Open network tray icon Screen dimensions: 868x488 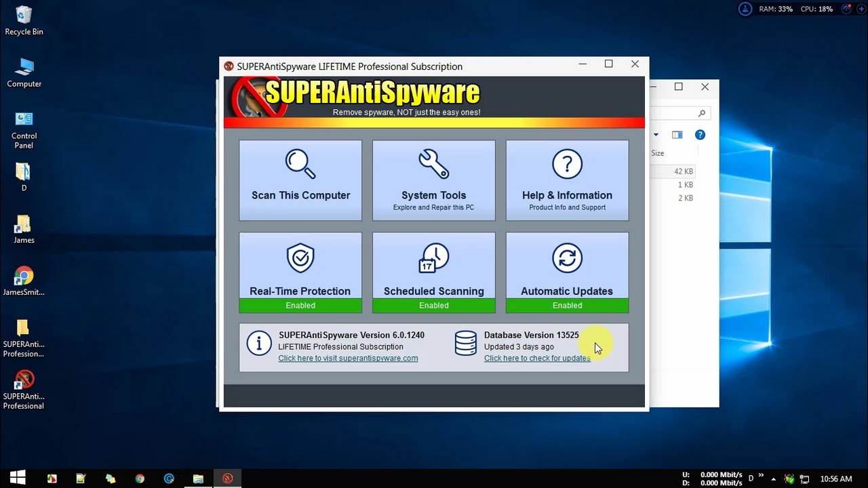tap(804, 479)
